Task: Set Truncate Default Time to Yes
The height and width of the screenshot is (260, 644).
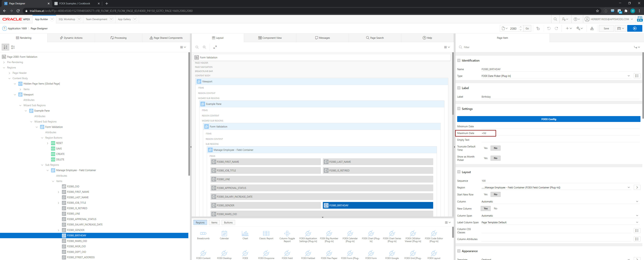Action: point(486,148)
